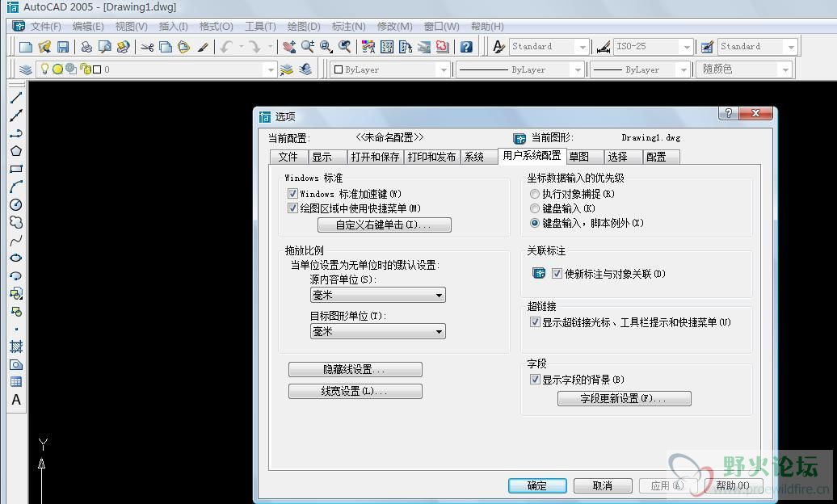Image resolution: width=837 pixels, height=504 pixels.
Task: Select the Spline draw tool
Action: pos(16,240)
